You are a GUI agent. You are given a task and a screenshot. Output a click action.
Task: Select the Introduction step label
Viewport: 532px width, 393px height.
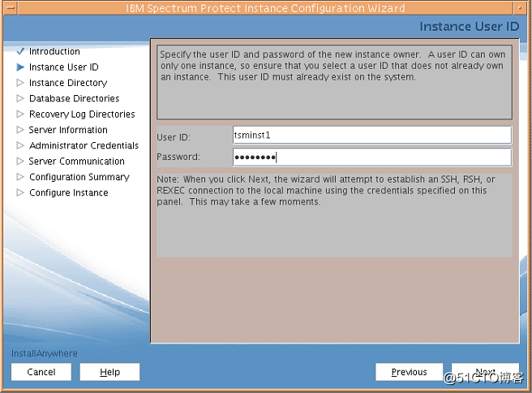54,51
